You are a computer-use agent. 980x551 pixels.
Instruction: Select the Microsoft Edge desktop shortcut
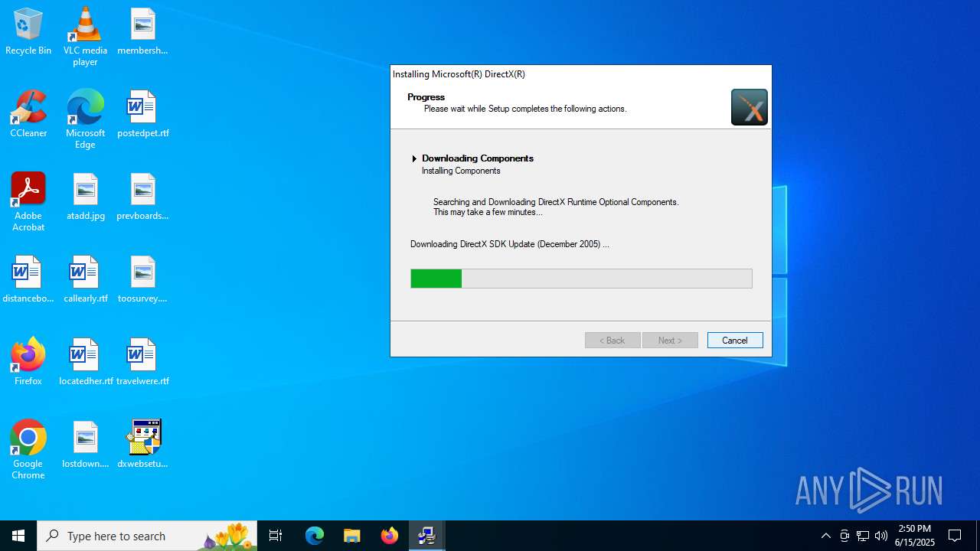tap(85, 119)
